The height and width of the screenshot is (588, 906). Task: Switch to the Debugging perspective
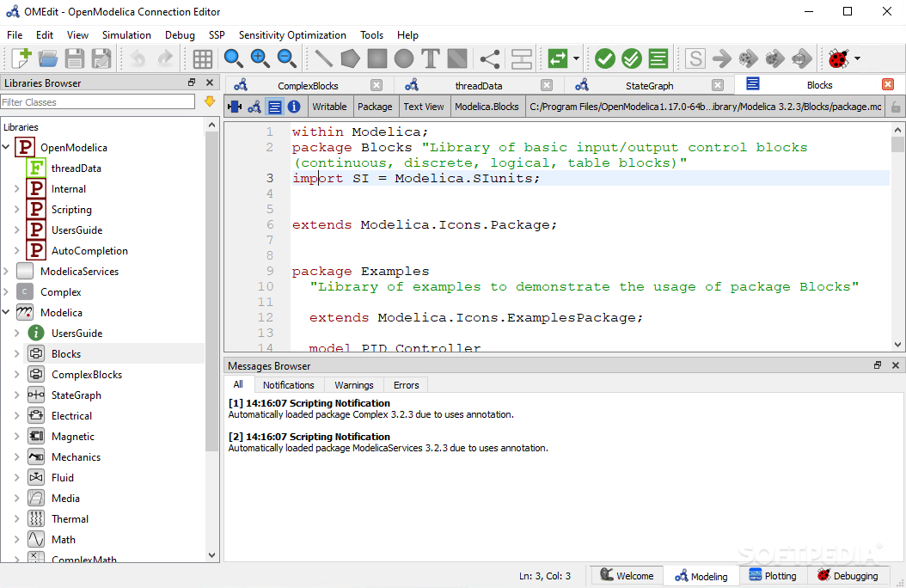click(x=847, y=576)
